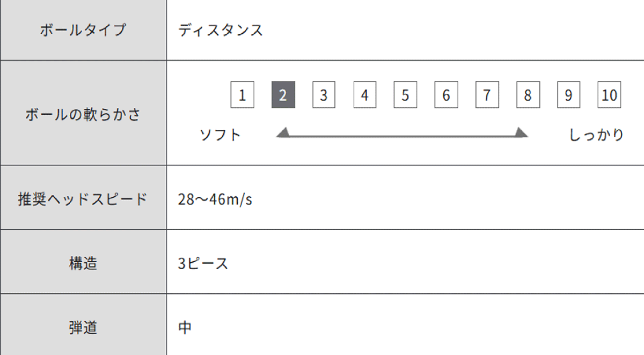Select softness level 10 box

point(609,95)
